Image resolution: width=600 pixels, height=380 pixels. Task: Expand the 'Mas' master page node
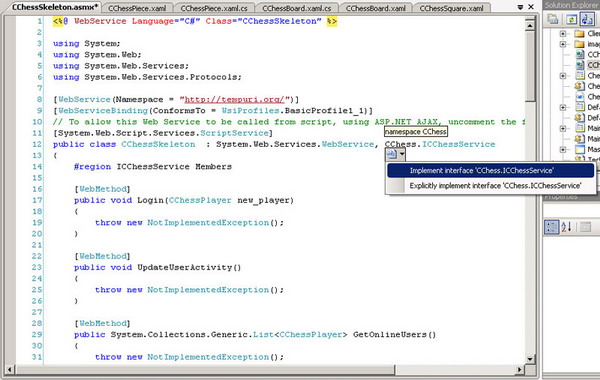coord(562,149)
